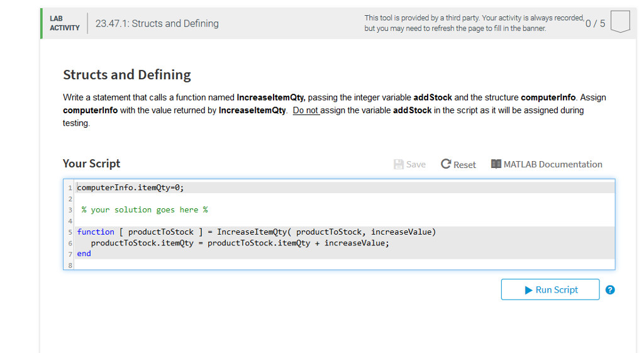Click the 'function' keyword on line 5
The image size is (644, 353).
tap(96, 232)
